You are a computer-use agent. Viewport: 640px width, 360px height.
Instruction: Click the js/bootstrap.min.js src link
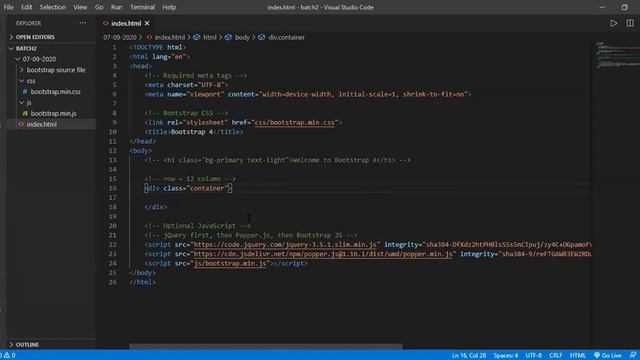click(x=230, y=263)
